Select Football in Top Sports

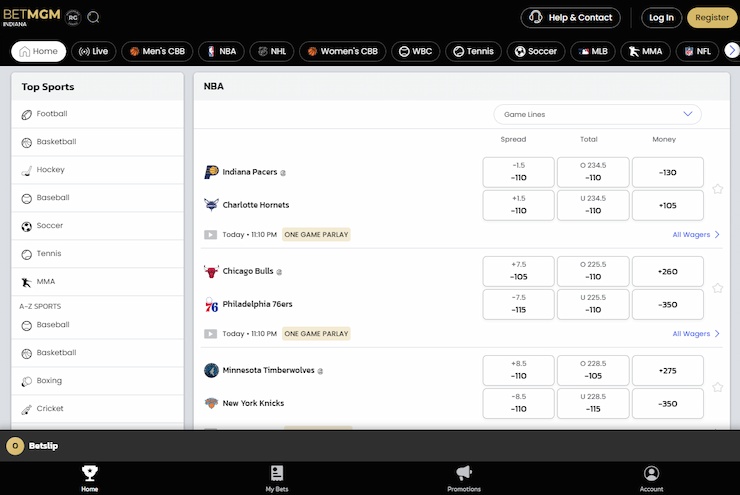(x=98, y=114)
